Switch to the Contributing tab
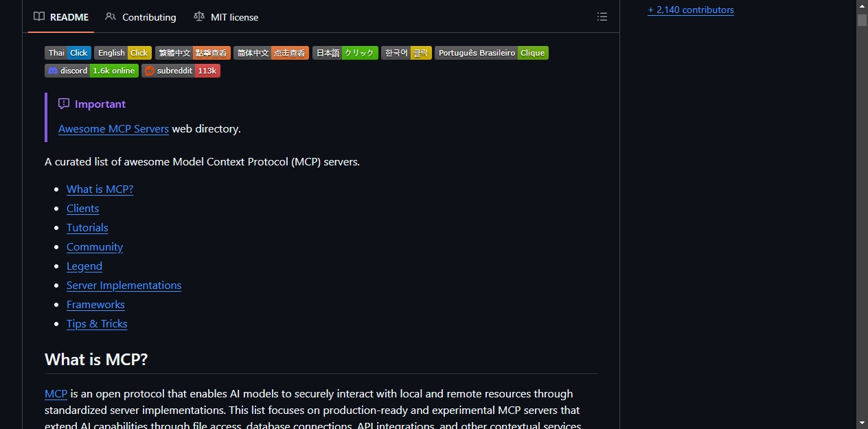Image resolution: width=868 pixels, height=429 pixels. click(x=141, y=16)
